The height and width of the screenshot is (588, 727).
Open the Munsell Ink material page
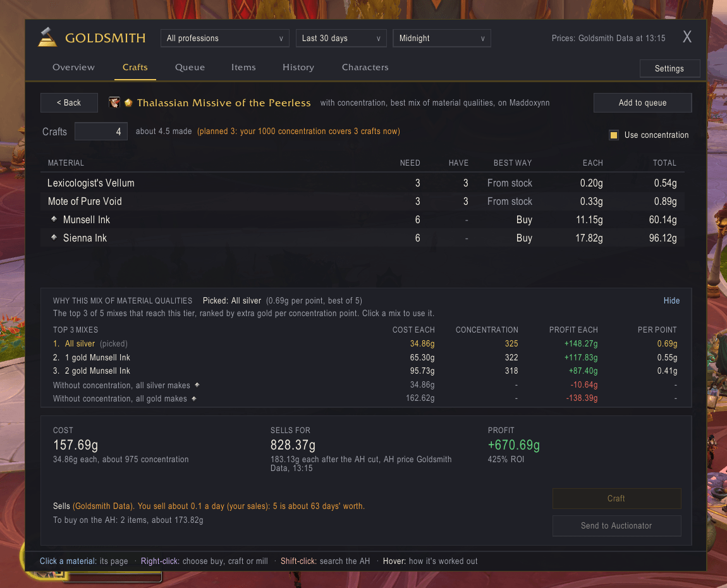coord(362,219)
